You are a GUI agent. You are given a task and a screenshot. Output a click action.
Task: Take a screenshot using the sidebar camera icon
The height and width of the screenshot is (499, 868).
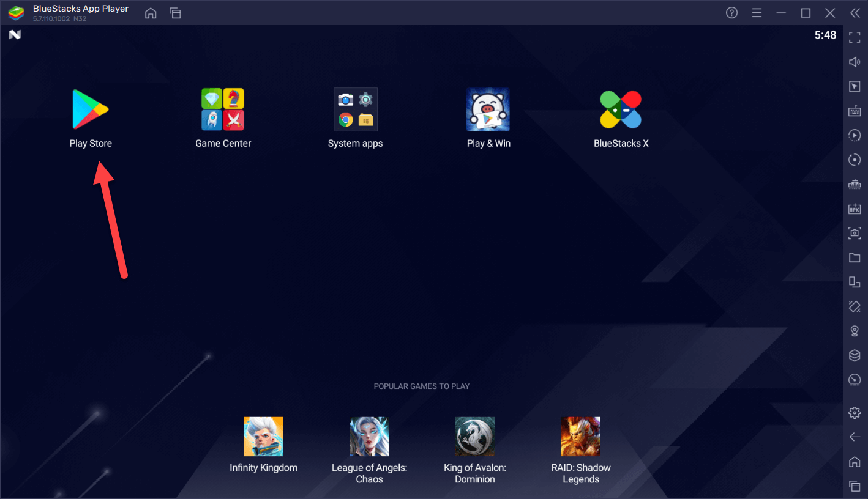pos(855,233)
